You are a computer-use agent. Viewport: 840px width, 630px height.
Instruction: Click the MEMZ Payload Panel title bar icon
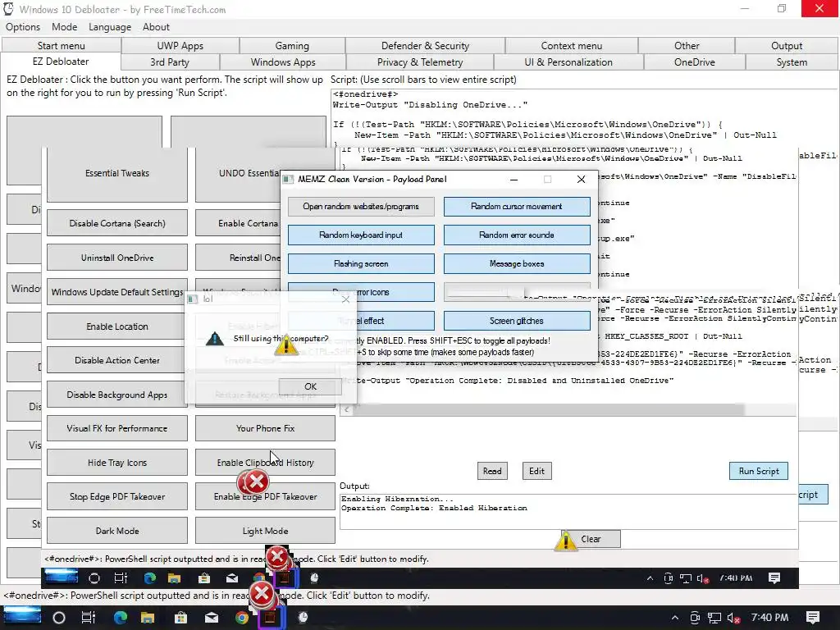(288, 179)
